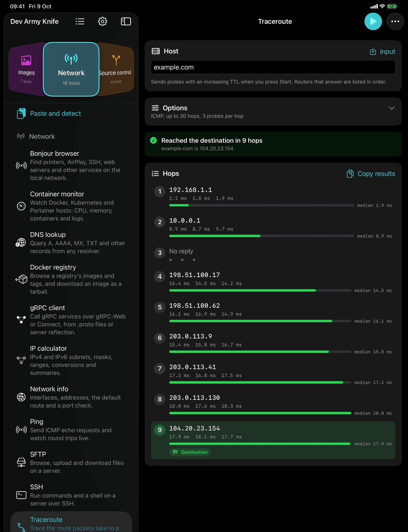Viewport: 408px width, 532px height.
Task: Click 'example.com is 104.20.23.154' text
Action: (x=197, y=148)
